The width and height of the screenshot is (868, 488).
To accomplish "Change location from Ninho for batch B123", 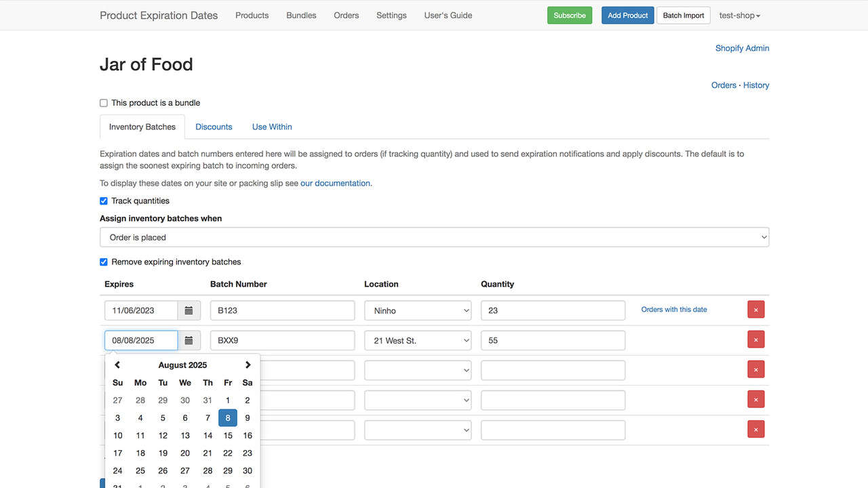I will pos(417,310).
